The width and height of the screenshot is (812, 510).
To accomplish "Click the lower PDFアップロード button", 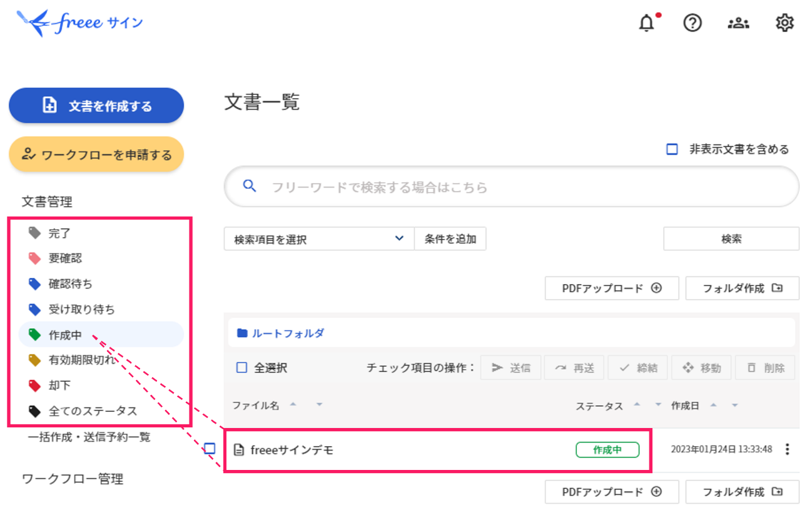I will (x=612, y=492).
